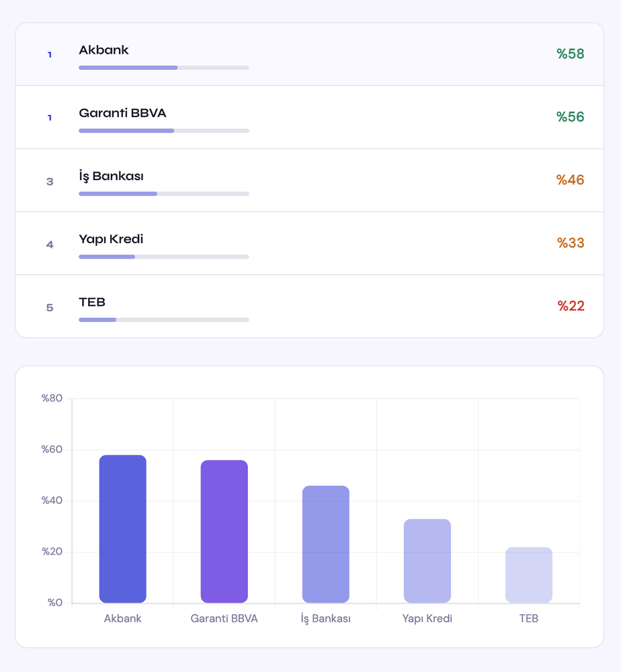Select the progress bar under Garanti BBVA

163,130
